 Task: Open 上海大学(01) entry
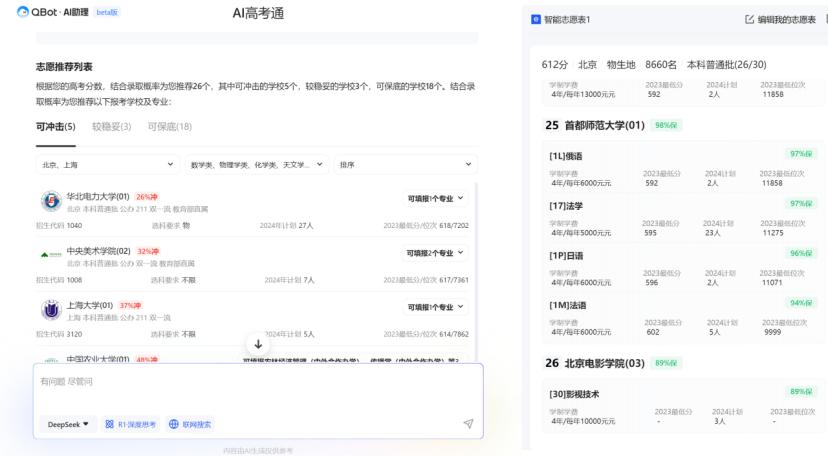(90, 305)
